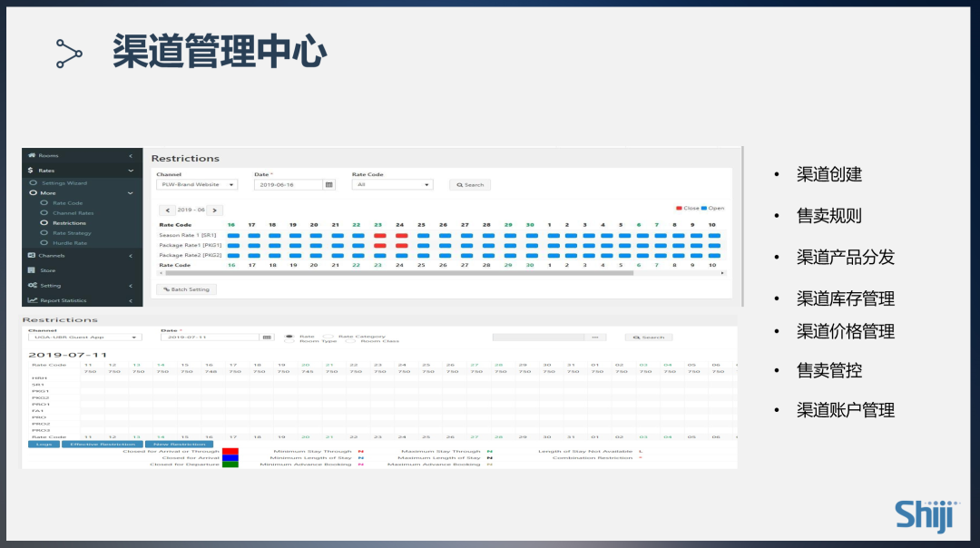980x548 pixels.
Task: Click bullet text 渠道库存管理
Action: (845, 298)
